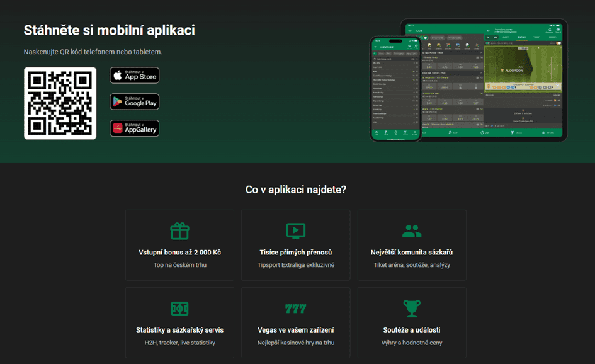
Task: Select 'Statistiky a sázkařský servis' heading
Action: [179, 330]
